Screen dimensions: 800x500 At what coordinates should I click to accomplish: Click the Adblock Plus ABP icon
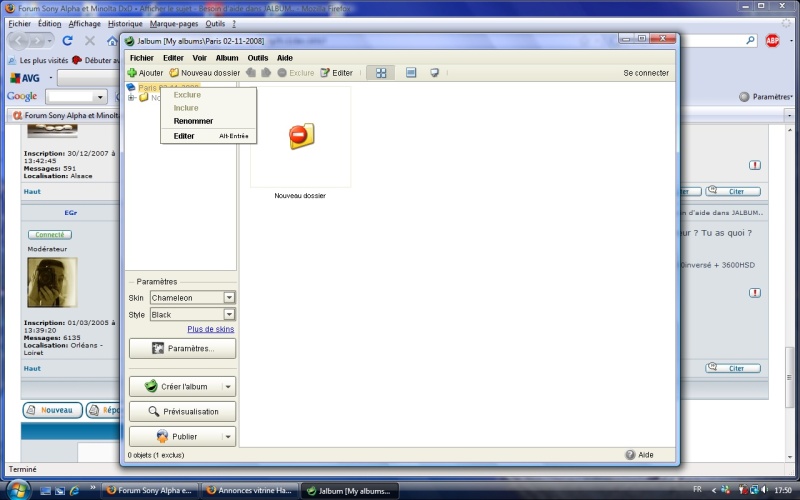[x=772, y=41]
